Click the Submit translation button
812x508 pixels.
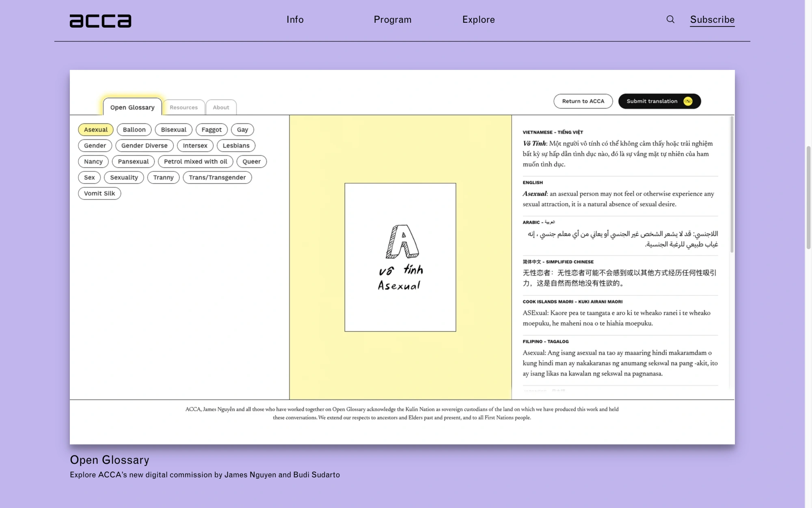coord(652,101)
